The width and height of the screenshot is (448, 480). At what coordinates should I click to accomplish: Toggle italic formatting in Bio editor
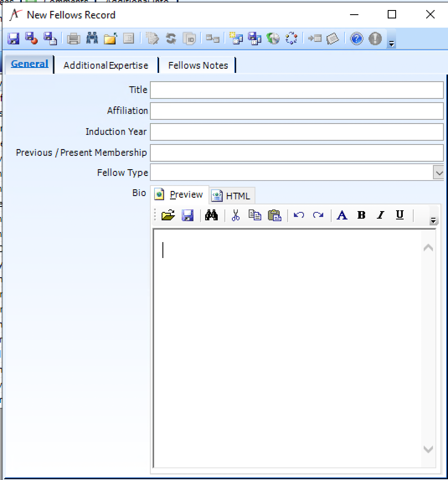coord(380,215)
